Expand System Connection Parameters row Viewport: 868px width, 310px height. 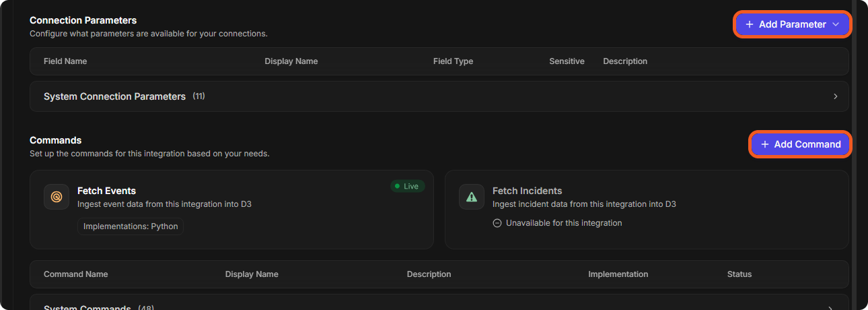point(439,96)
